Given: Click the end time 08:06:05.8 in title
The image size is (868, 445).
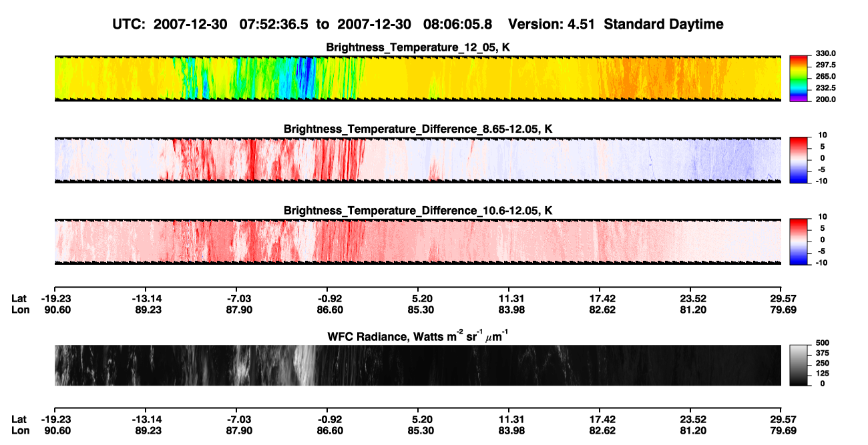Looking at the screenshot, I should [x=457, y=24].
